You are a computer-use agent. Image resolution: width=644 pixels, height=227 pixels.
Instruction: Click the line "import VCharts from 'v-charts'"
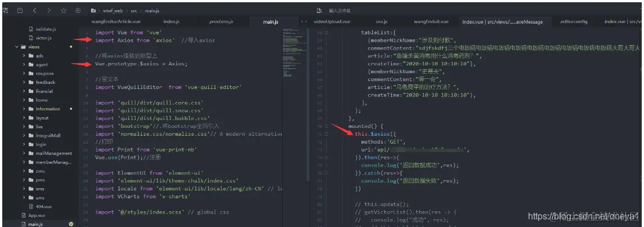click(143, 197)
